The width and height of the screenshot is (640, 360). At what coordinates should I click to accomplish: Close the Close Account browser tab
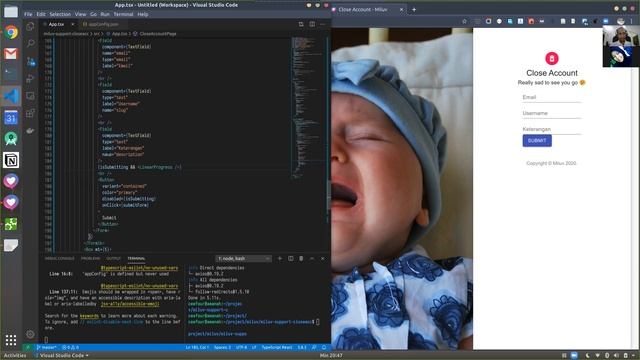pos(401,9)
